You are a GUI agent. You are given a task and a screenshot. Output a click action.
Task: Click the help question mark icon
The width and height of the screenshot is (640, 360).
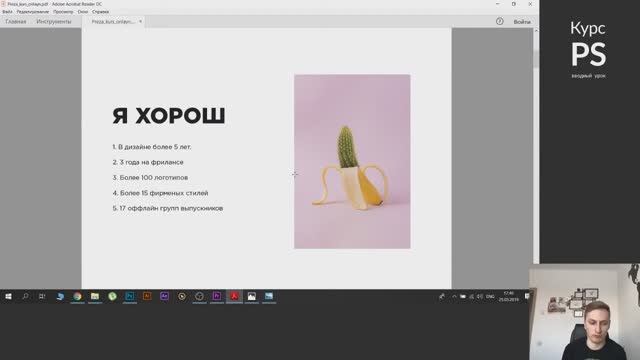[500, 21]
